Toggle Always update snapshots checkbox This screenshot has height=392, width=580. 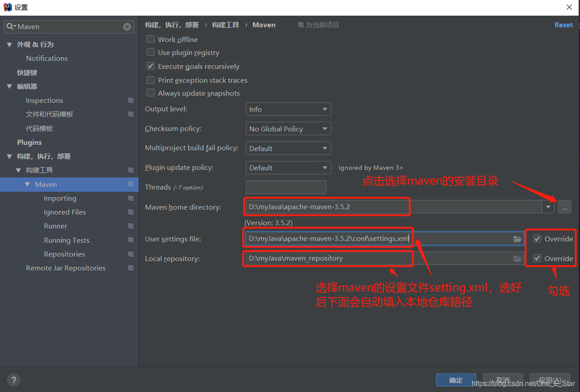coord(150,93)
